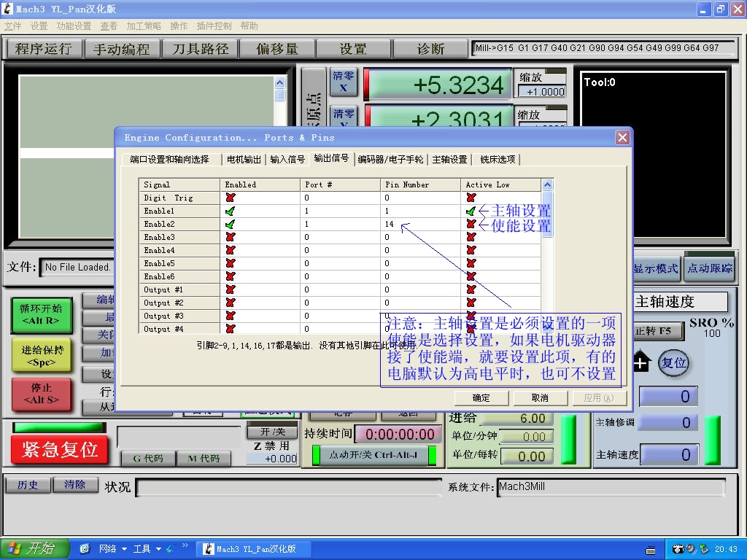Click the 显示模式 button
747x560 pixels.
657,268
